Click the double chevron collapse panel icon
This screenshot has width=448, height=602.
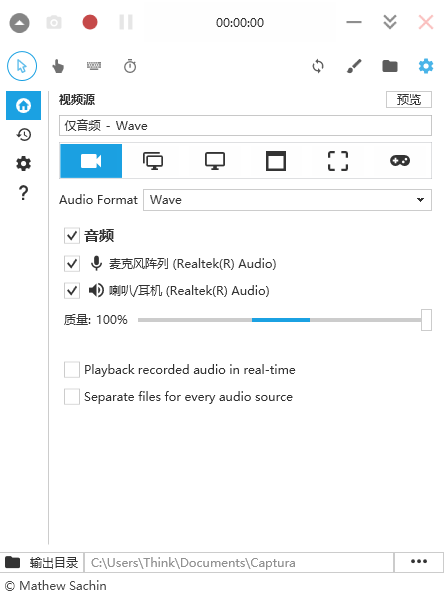pos(390,22)
